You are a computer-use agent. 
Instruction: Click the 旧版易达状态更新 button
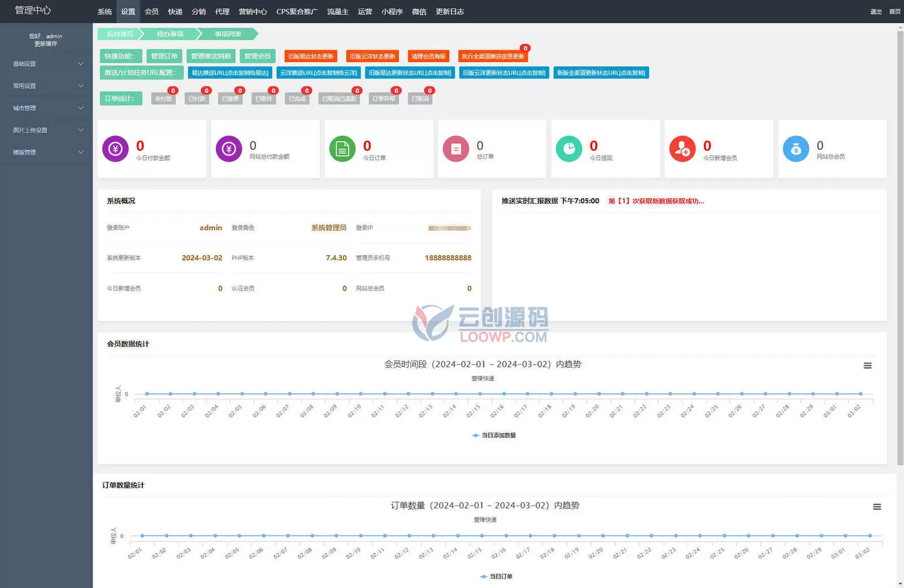pyautogui.click(x=311, y=56)
